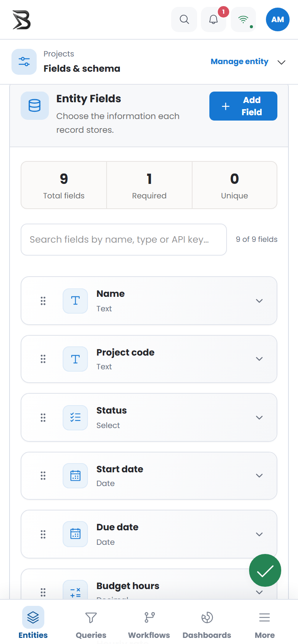The width and height of the screenshot is (298, 644).
Task: Focus the search fields input box
Action: coord(124,240)
